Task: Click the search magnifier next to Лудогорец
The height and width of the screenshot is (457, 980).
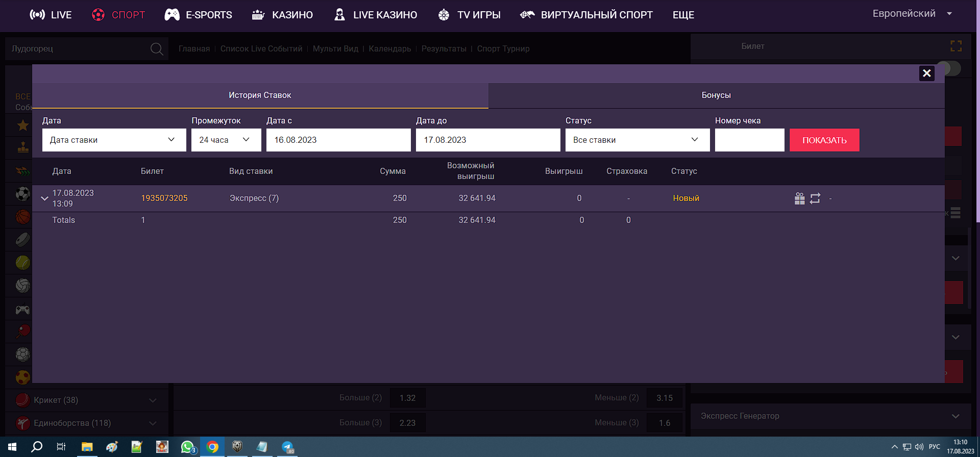Action: point(157,49)
